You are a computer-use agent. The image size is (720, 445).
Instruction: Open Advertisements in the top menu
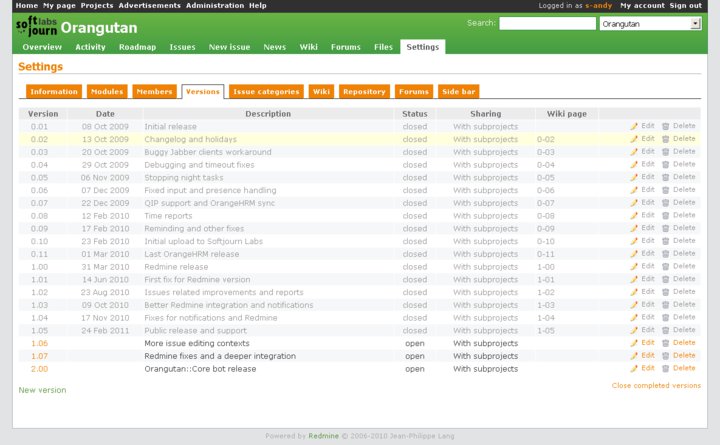[150, 6]
